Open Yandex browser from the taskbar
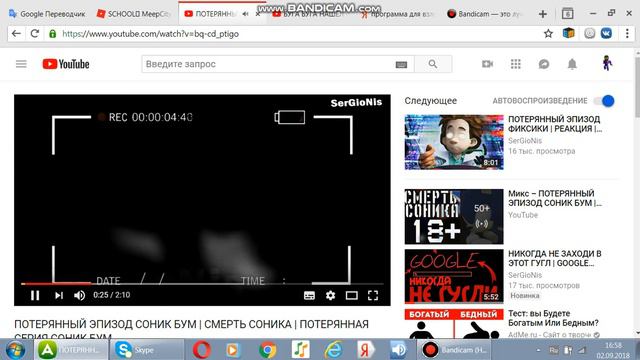Viewport: 640px width, 360px height. coord(366,350)
